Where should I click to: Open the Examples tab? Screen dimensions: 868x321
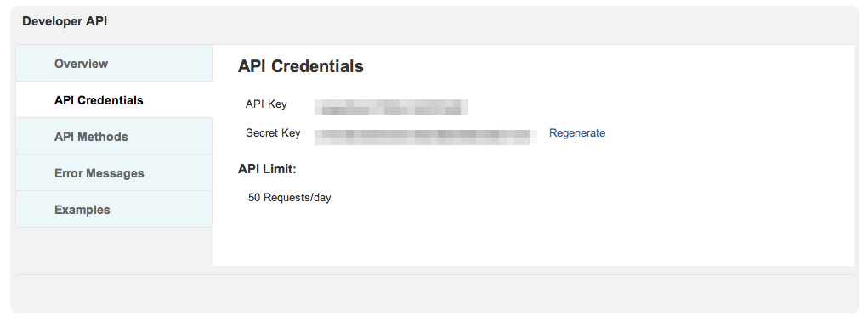(114, 210)
